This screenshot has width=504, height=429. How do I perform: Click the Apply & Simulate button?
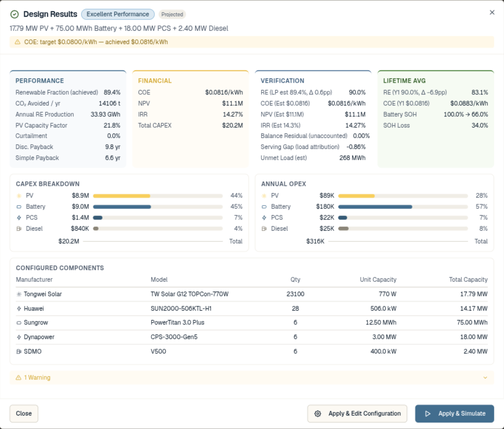455,413
